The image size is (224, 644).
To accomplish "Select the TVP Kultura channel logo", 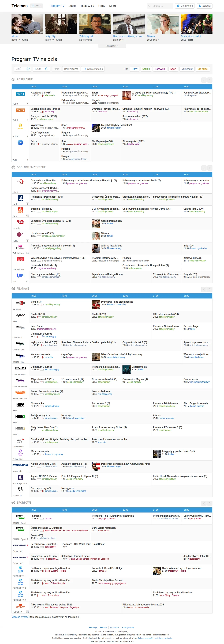I will [20, 247].
